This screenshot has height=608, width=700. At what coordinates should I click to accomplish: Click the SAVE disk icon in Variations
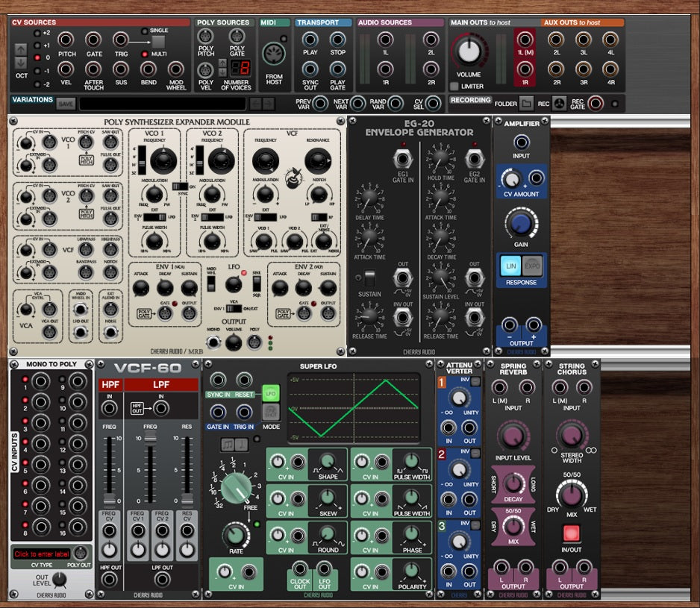click(65, 104)
